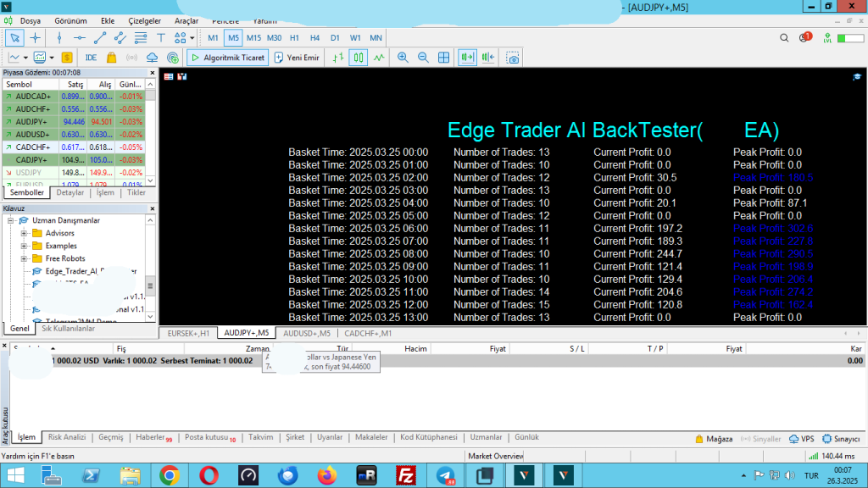Close the Piyasa Gözlemi panel
The width and height of the screenshot is (868, 488).
153,73
